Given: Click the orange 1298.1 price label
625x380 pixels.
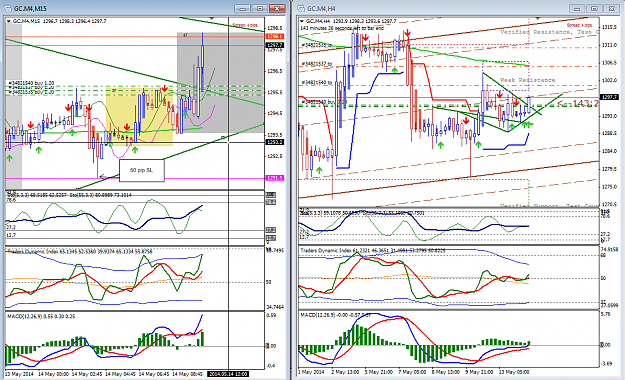Looking at the screenshot, I should [x=274, y=36].
